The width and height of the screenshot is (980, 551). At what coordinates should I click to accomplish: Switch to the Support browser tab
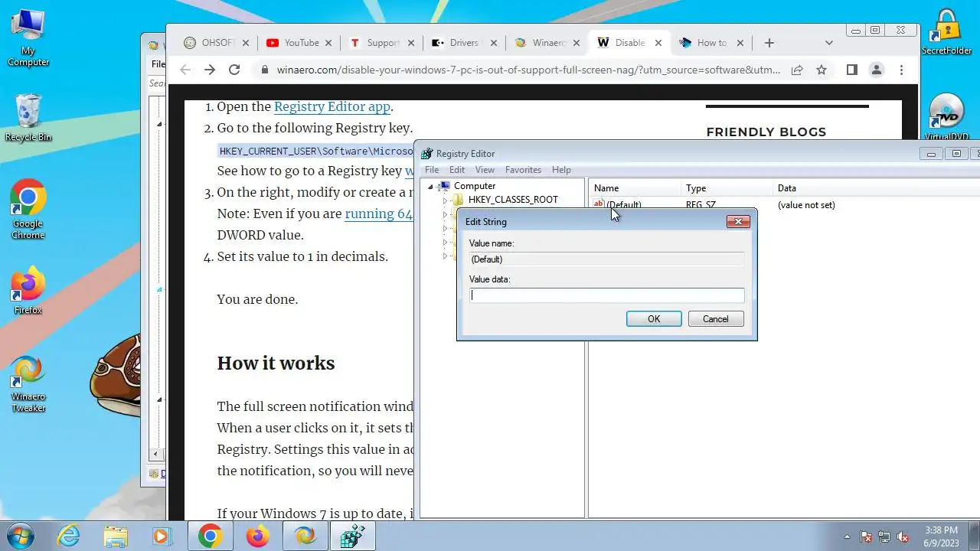coord(382,43)
